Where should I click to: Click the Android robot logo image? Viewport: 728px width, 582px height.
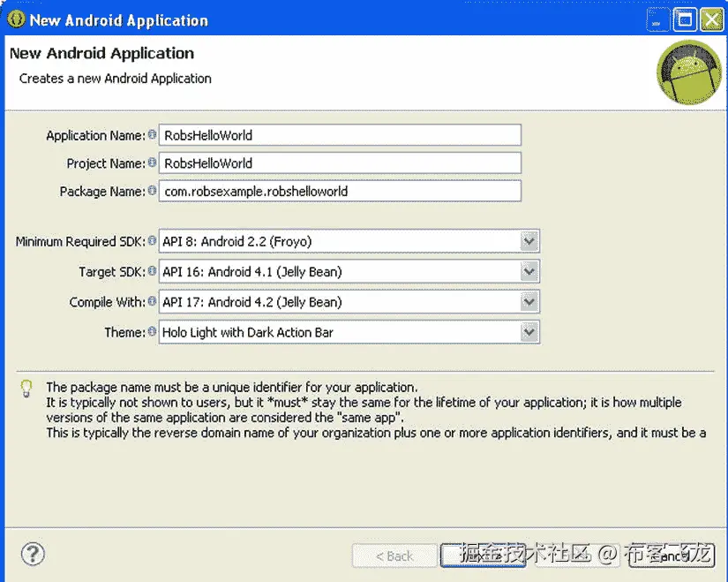point(687,72)
